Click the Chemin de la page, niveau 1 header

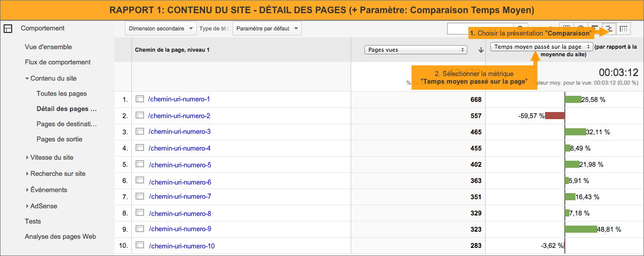click(x=172, y=50)
